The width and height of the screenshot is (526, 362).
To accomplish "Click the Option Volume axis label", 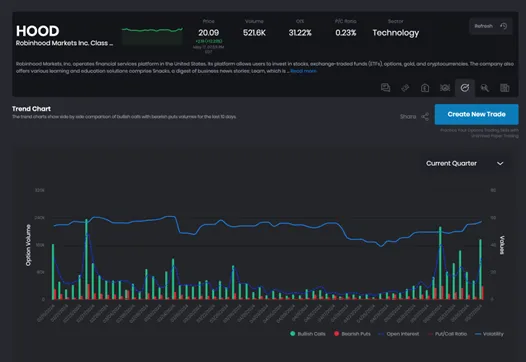I will coord(28,245).
